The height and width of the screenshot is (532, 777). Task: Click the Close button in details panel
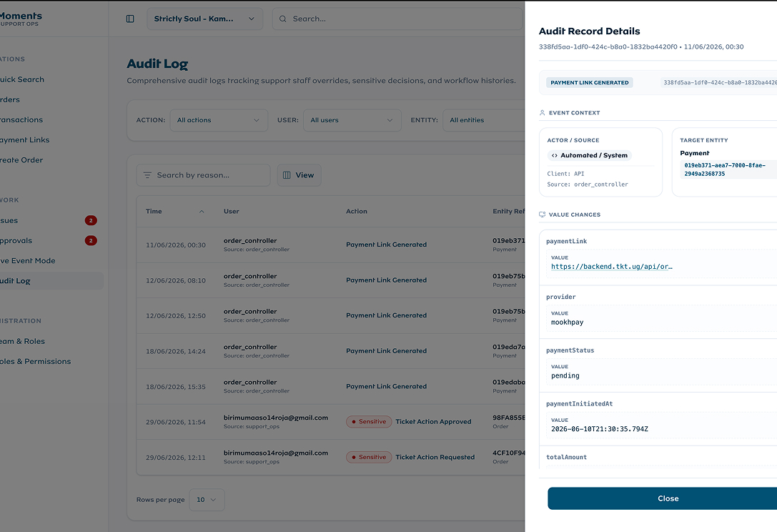click(662, 499)
